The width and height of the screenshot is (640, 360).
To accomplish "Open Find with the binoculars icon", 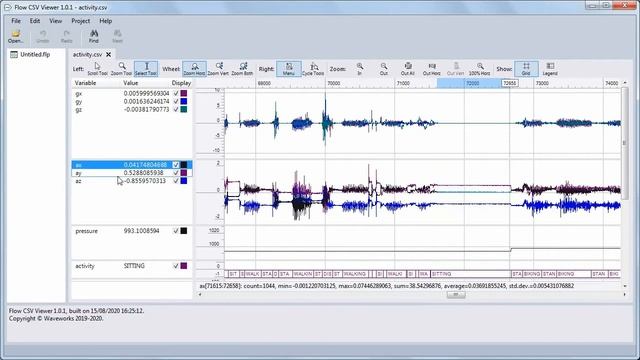I will point(94,36).
